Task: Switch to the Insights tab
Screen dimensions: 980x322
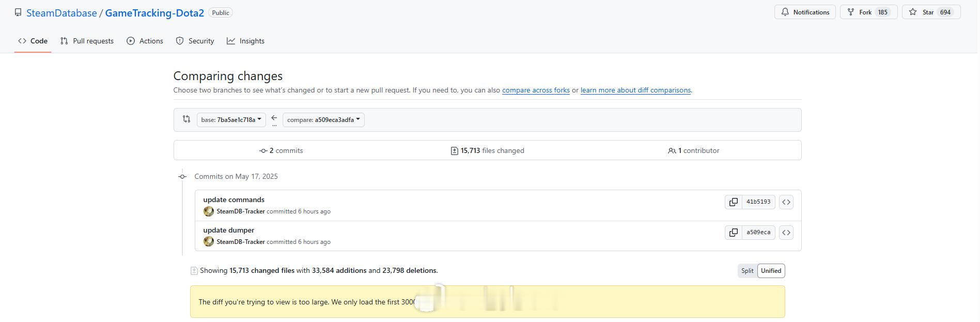Action: coord(245,41)
